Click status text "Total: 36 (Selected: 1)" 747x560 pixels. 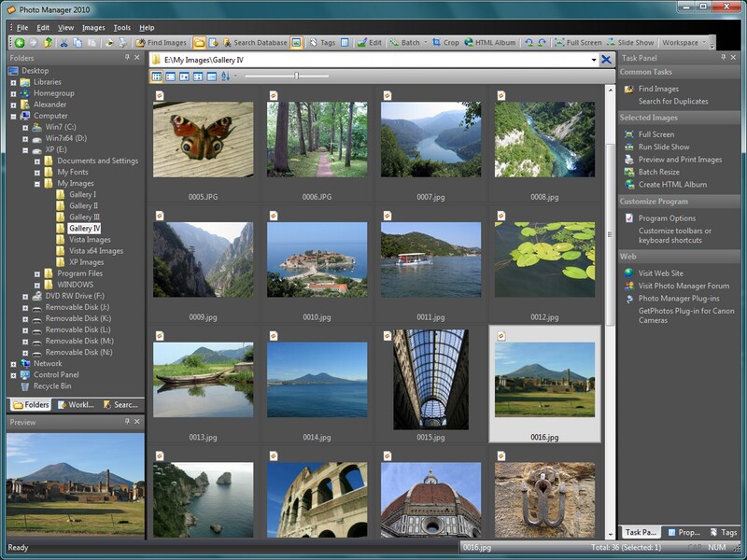pyautogui.click(x=626, y=548)
